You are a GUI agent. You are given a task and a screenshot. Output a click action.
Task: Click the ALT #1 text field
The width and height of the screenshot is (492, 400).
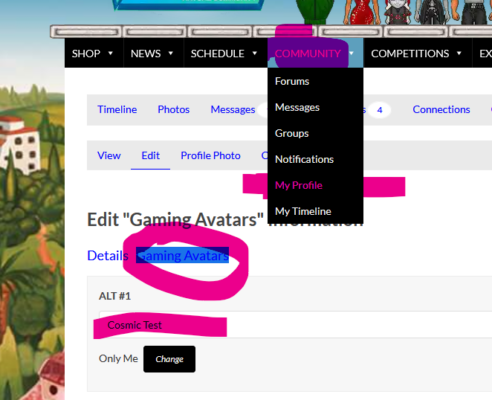click(295, 325)
